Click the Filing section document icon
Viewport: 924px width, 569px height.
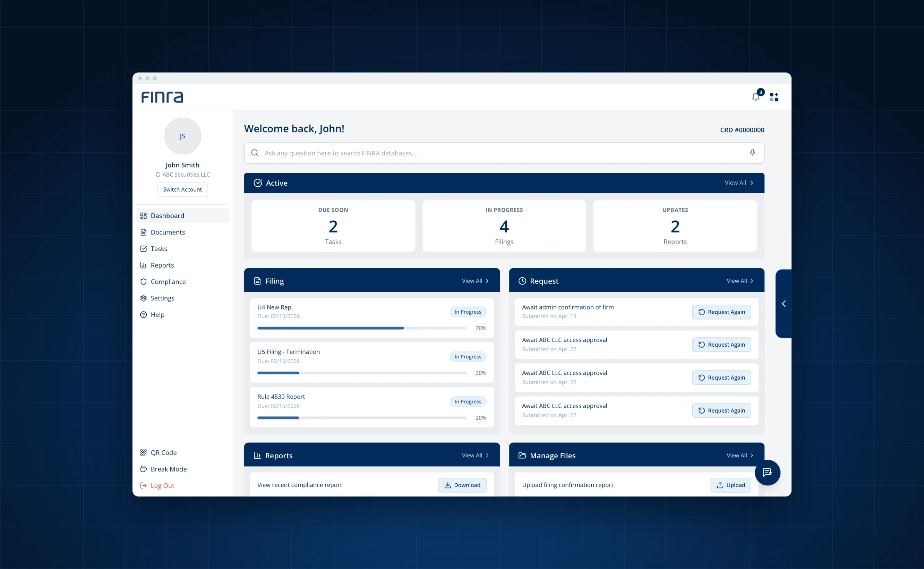[257, 281]
